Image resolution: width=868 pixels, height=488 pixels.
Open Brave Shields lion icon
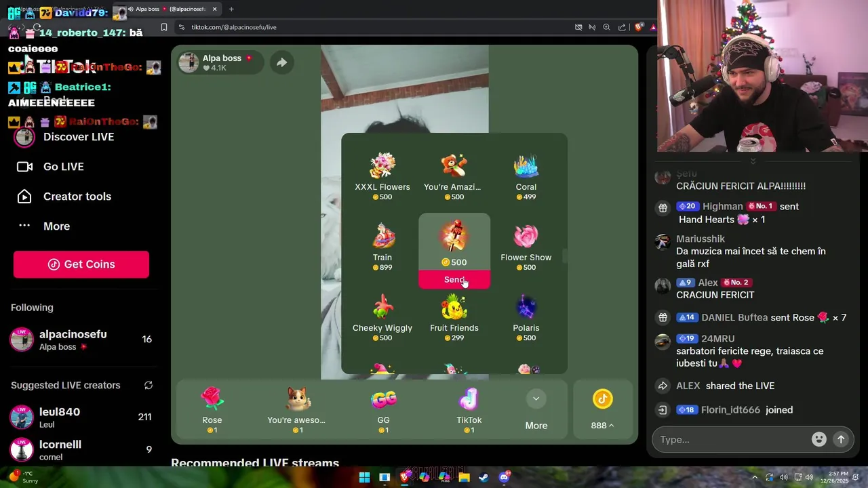pyautogui.click(x=639, y=27)
